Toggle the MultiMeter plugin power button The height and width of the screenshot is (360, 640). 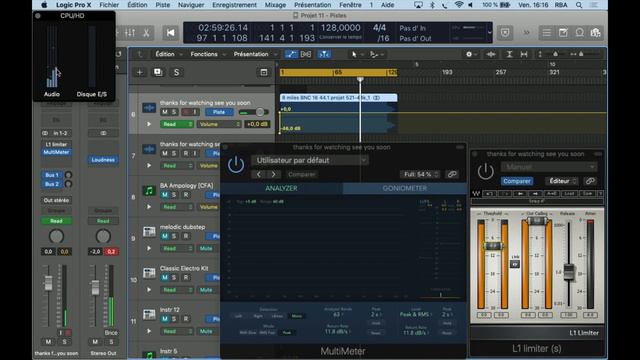click(x=236, y=165)
